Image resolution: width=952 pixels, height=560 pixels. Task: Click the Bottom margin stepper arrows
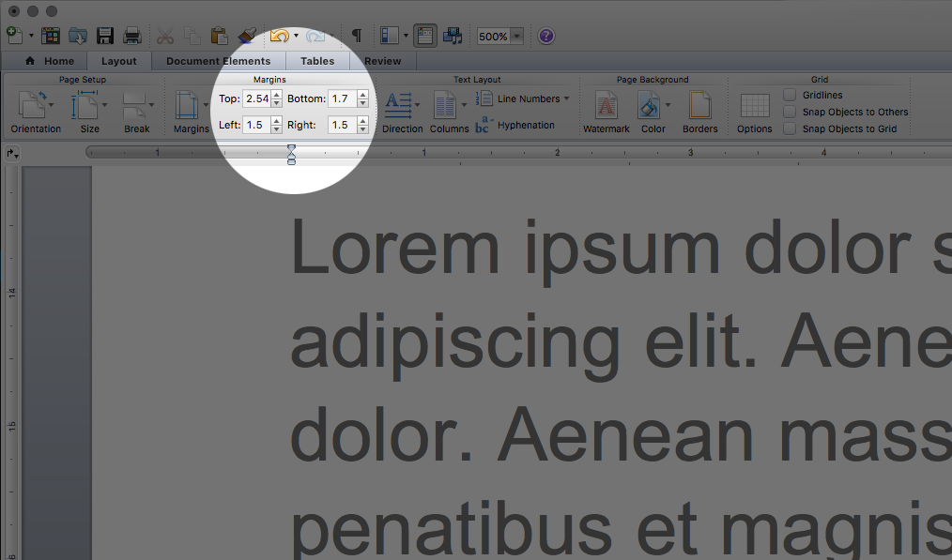[x=363, y=98]
